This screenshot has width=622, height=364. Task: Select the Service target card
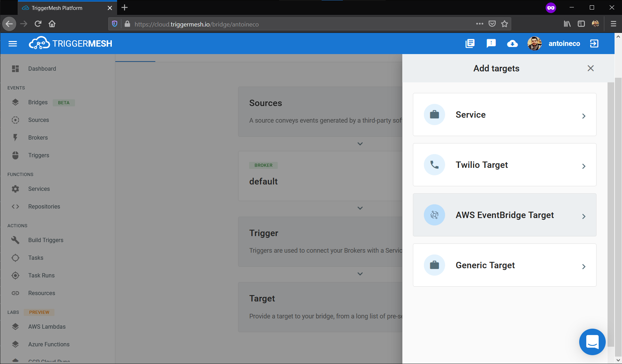point(505,115)
